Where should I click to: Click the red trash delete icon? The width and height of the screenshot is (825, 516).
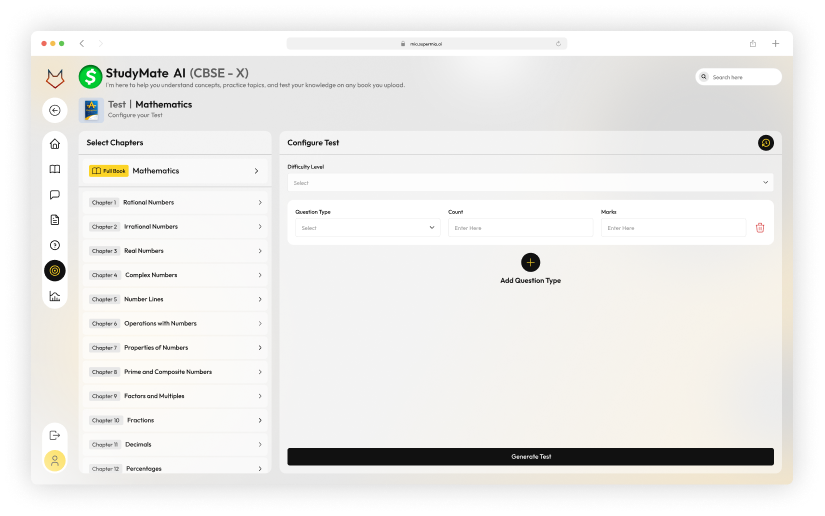pos(760,228)
